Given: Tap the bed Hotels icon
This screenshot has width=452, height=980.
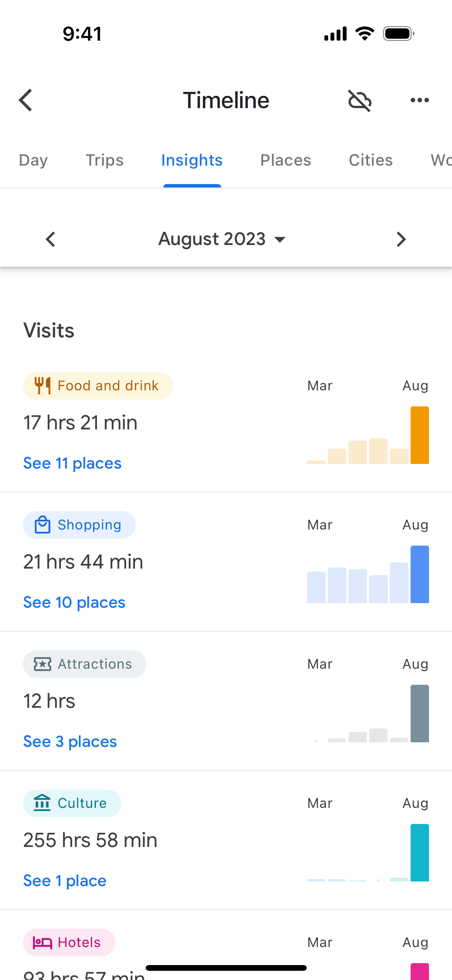Looking at the screenshot, I should coord(43,942).
